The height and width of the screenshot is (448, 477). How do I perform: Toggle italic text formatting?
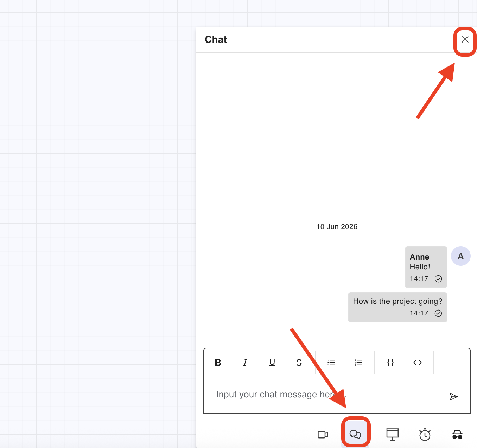click(x=245, y=363)
